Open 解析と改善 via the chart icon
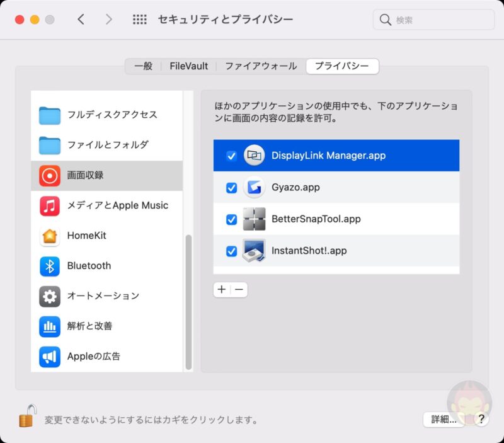 pyautogui.click(x=49, y=326)
